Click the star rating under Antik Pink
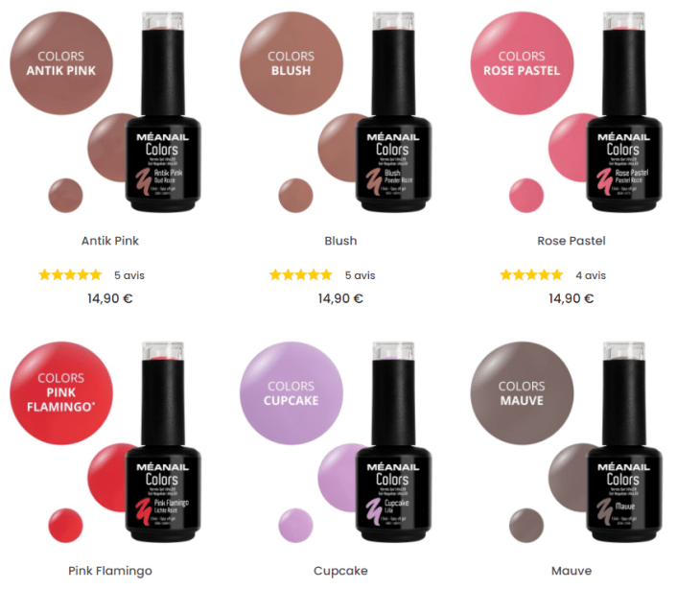The width and height of the screenshot is (700, 590). 70,274
